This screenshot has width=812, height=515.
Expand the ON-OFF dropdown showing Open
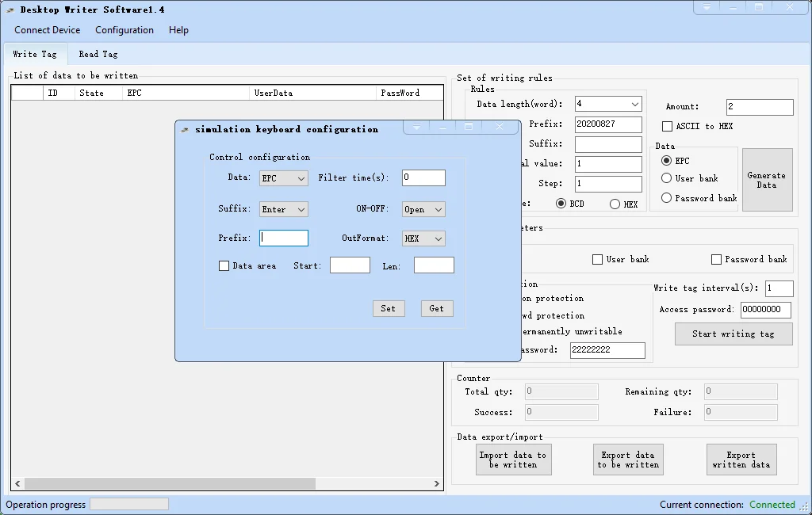coord(423,209)
